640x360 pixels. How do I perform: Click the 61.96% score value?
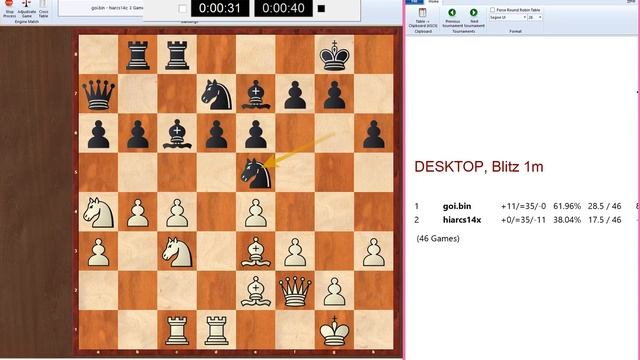tap(567, 207)
